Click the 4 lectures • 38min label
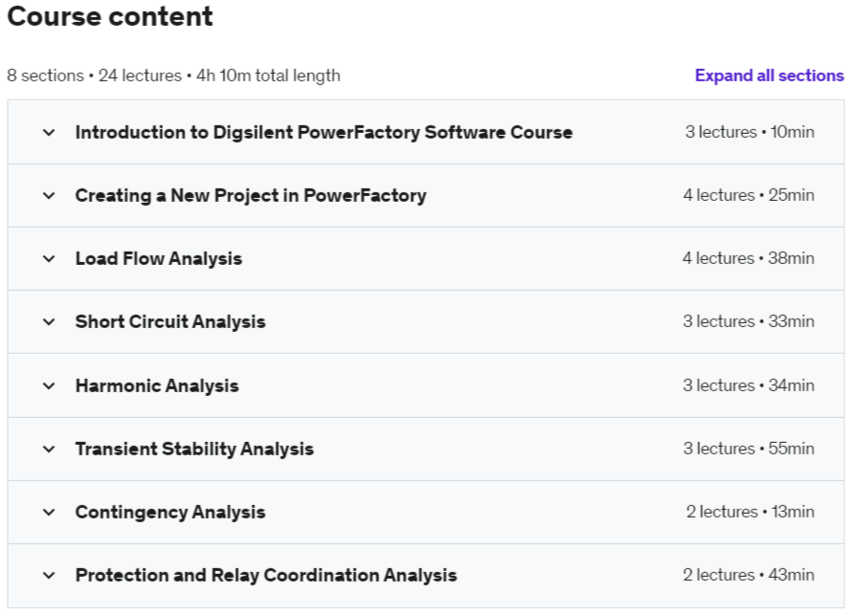 tap(748, 258)
